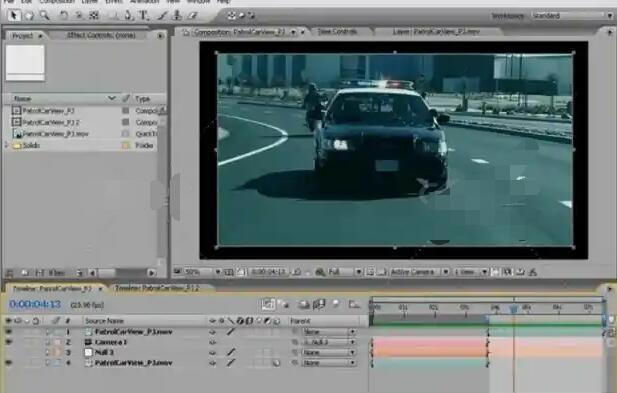
Task: Click the Source Name column header
Action: click(x=104, y=321)
